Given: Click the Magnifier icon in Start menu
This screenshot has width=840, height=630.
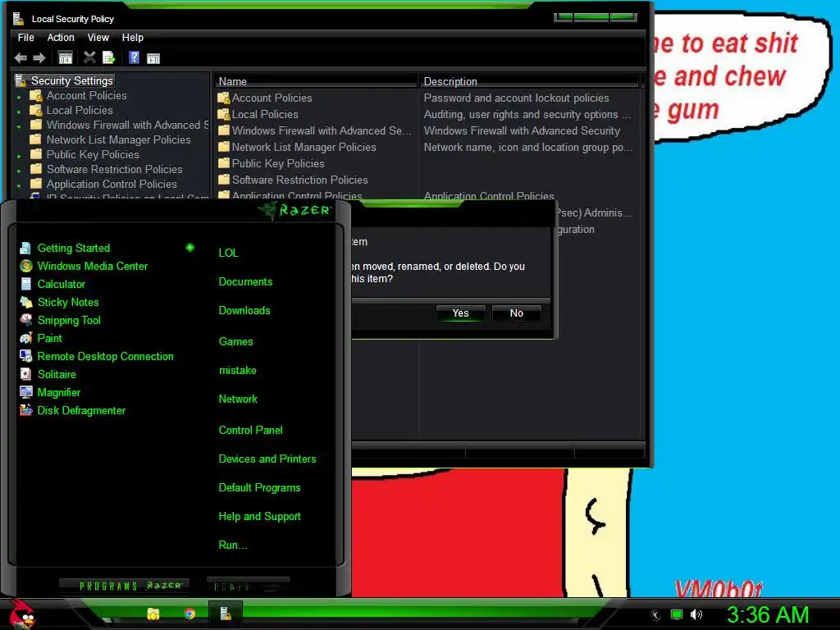Looking at the screenshot, I should click(25, 392).
